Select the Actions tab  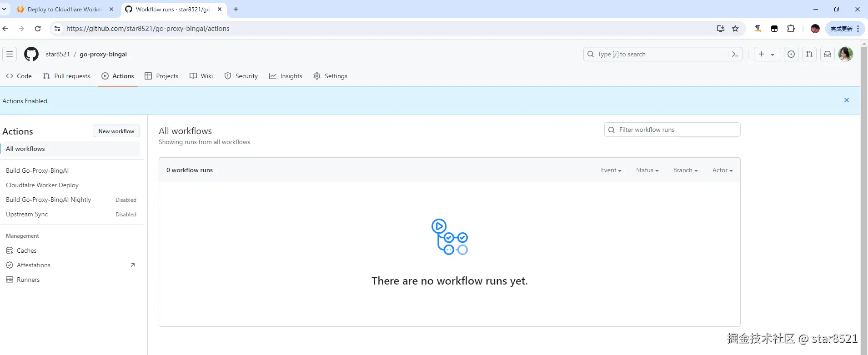[118, 76]
